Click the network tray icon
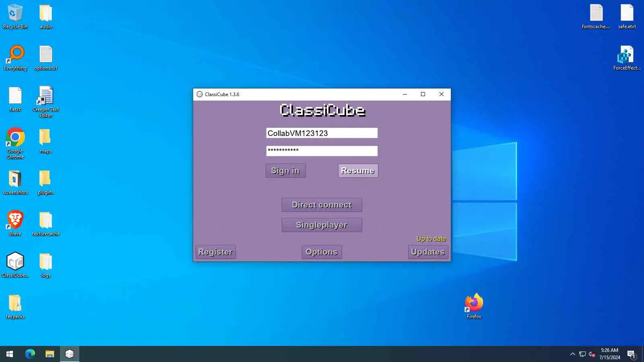This screenshot has height=362, width=644. [582, 354]
